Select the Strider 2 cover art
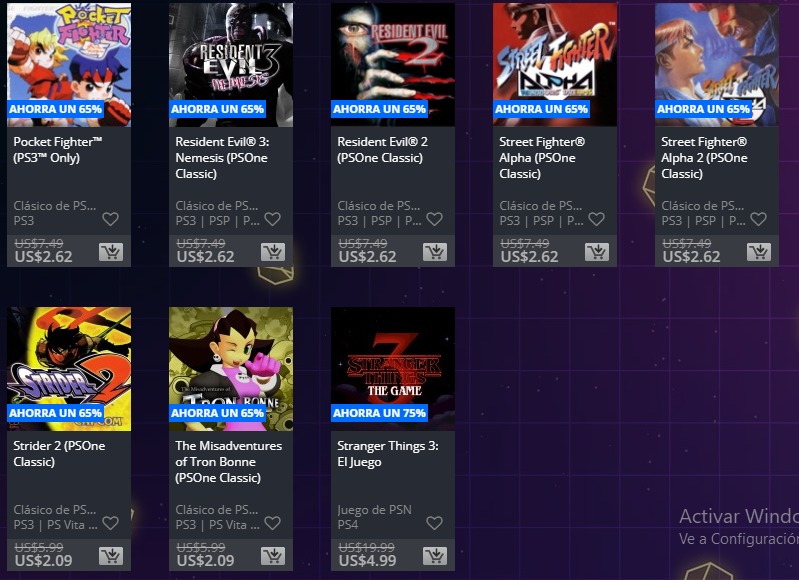 coord(69,369)
